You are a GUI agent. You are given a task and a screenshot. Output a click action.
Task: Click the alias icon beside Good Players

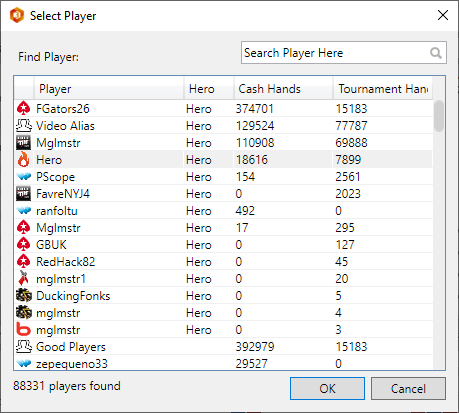pos(24,346)
